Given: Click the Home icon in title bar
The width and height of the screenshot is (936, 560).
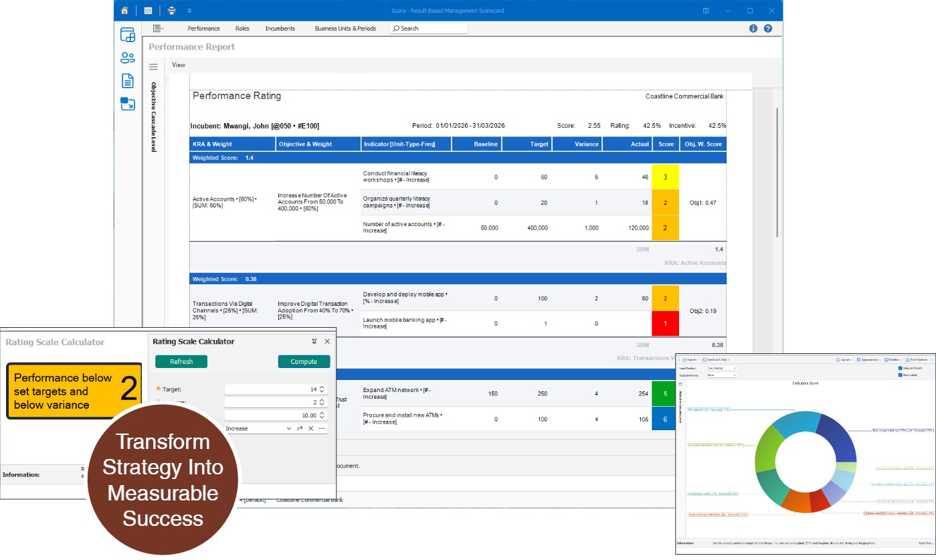Looking at the screenshot, I should tap(124, 11).
